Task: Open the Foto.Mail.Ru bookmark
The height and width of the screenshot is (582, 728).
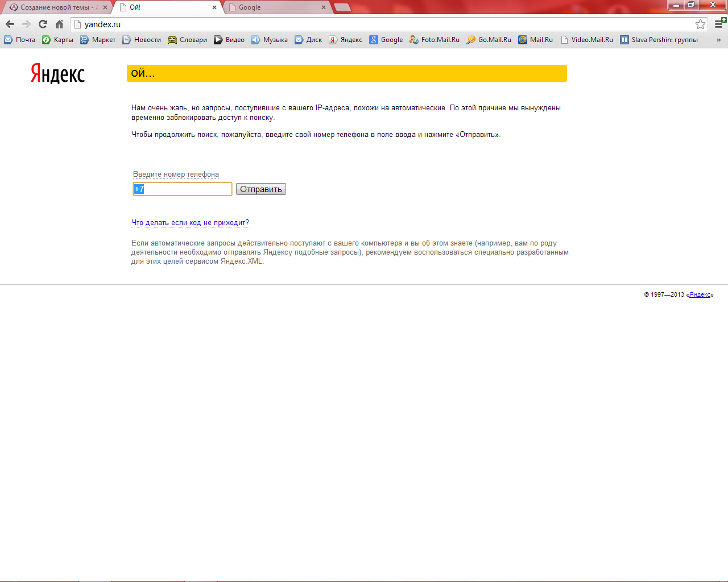Action: tap(435, 40)
